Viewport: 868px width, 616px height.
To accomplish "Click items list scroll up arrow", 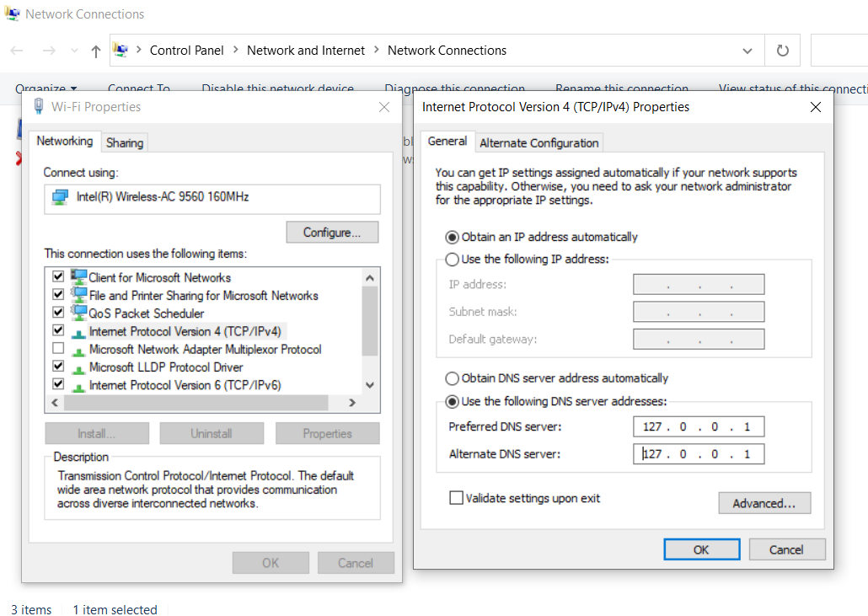I will click(370, 278).
